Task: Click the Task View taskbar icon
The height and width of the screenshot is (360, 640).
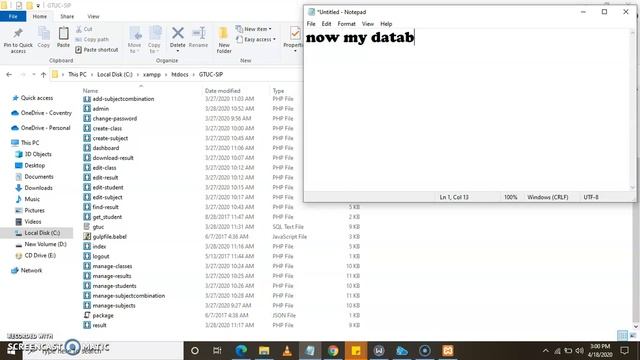Action: pos(217,350)
